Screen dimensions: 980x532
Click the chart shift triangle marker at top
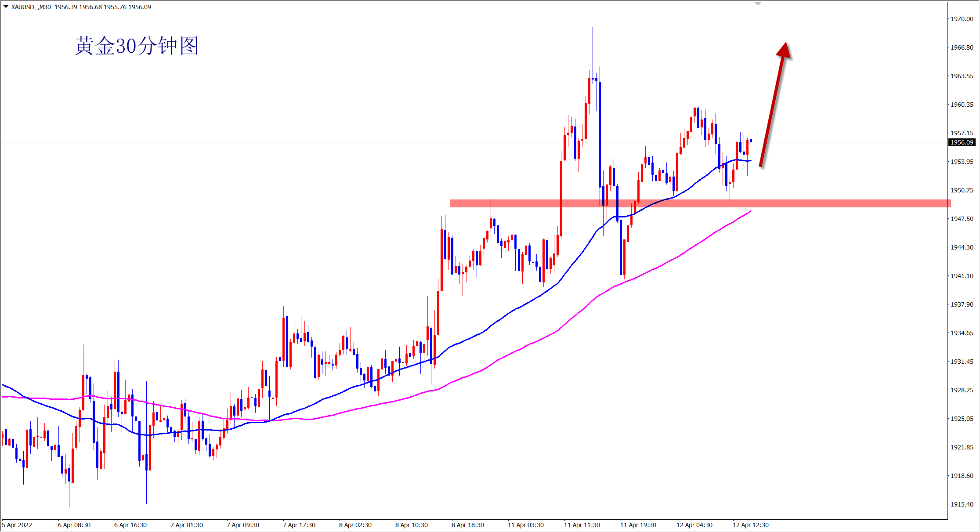758,4
